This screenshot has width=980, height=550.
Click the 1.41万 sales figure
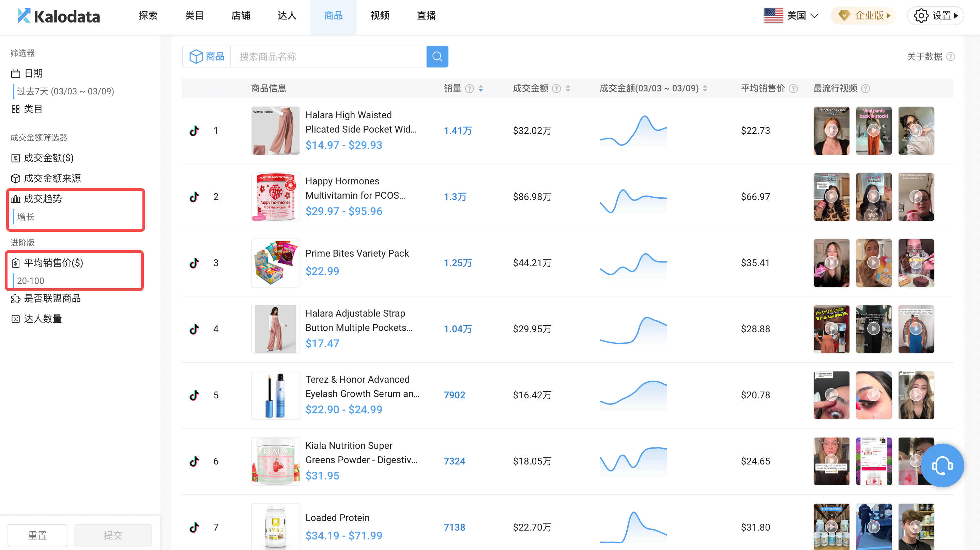(x=458, y=131)
